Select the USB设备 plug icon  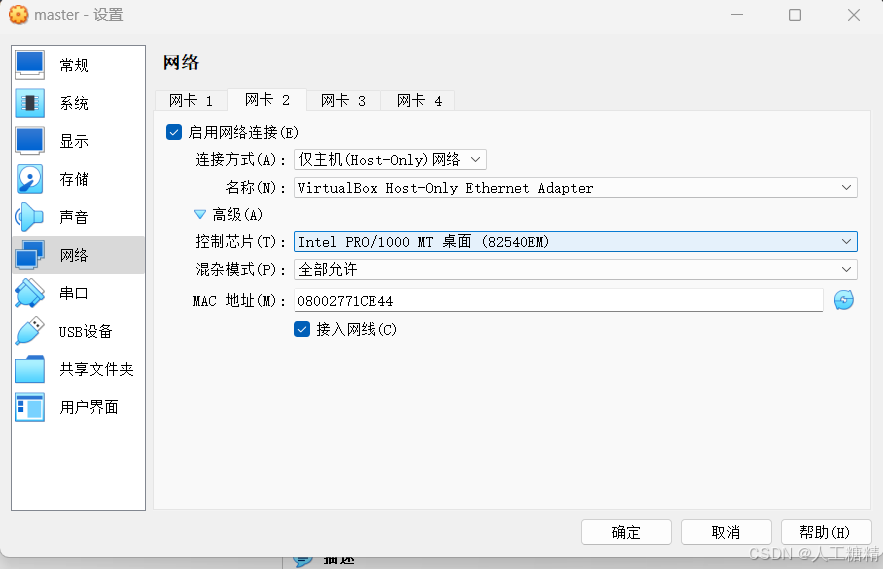30,331
